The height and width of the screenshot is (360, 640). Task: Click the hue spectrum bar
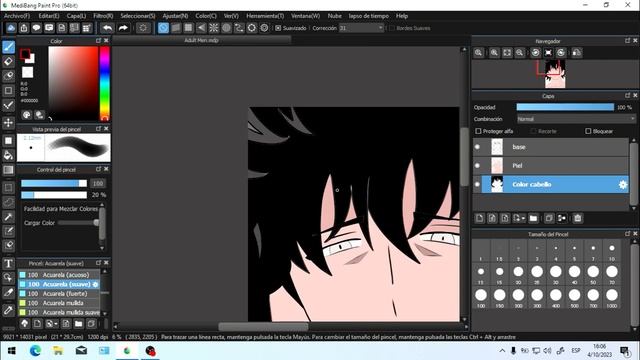[104, 83]
